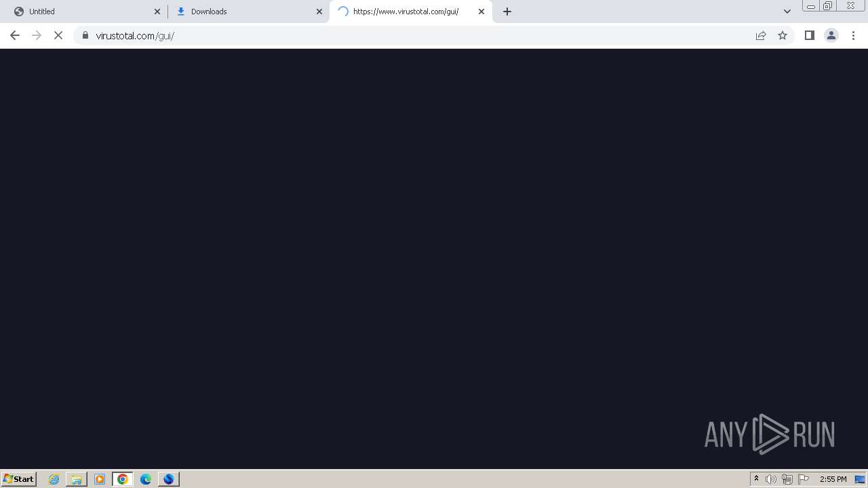Close the Untitled tab
868x488 pixels.
(x=157, y=12)
